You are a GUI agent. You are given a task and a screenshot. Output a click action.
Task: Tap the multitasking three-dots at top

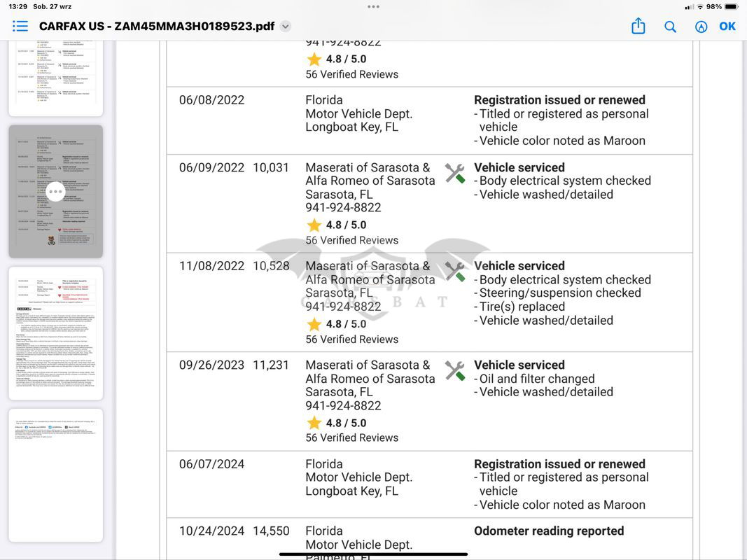pos(373,6)
